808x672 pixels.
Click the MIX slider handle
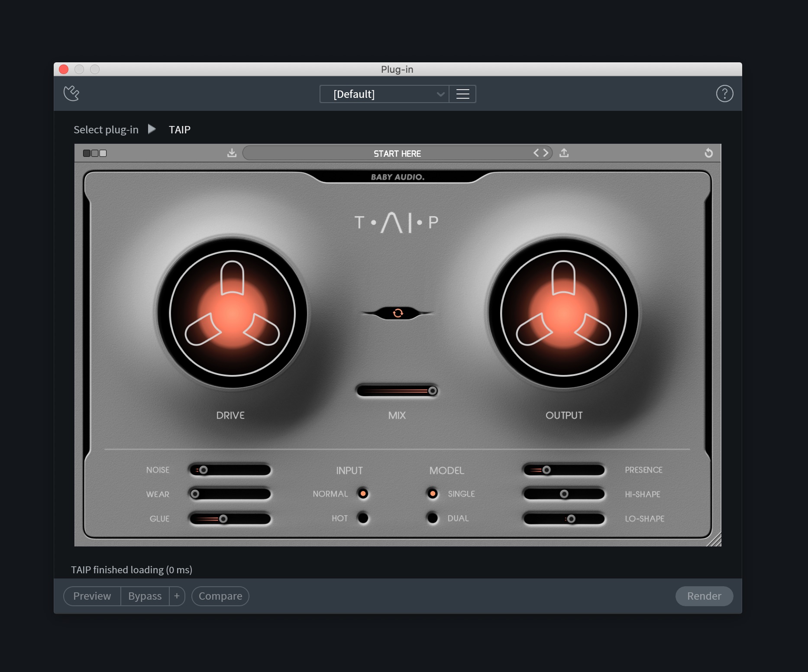tap(432, 391)
